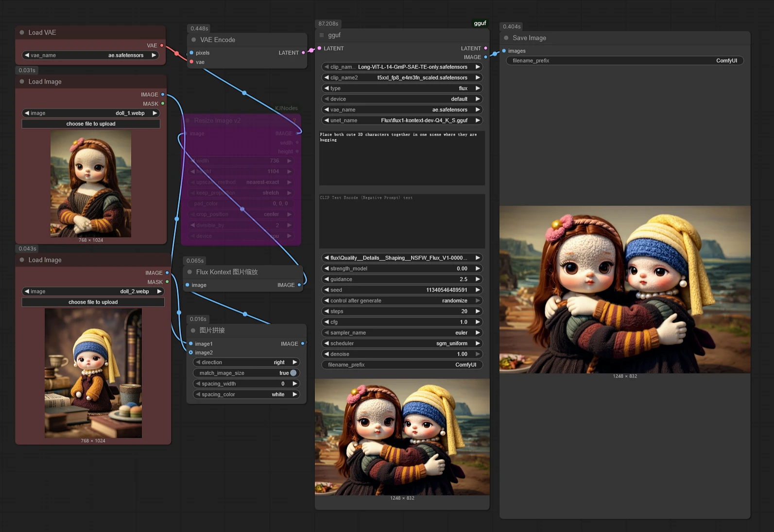Screen dimensions: 774x532
Task: Open control after generate randomize dropdown
Action: pyautogui.click(x=402, y=301)
